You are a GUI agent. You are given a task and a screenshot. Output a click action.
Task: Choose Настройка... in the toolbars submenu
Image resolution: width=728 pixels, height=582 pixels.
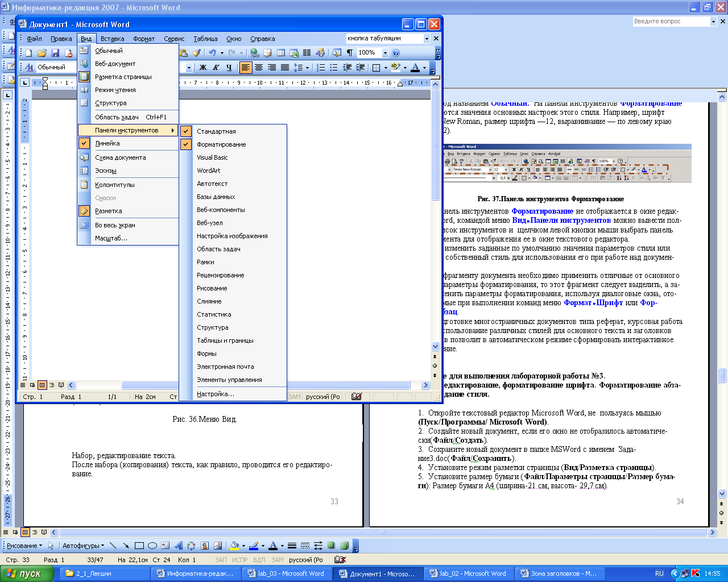(x=233, y=394)
